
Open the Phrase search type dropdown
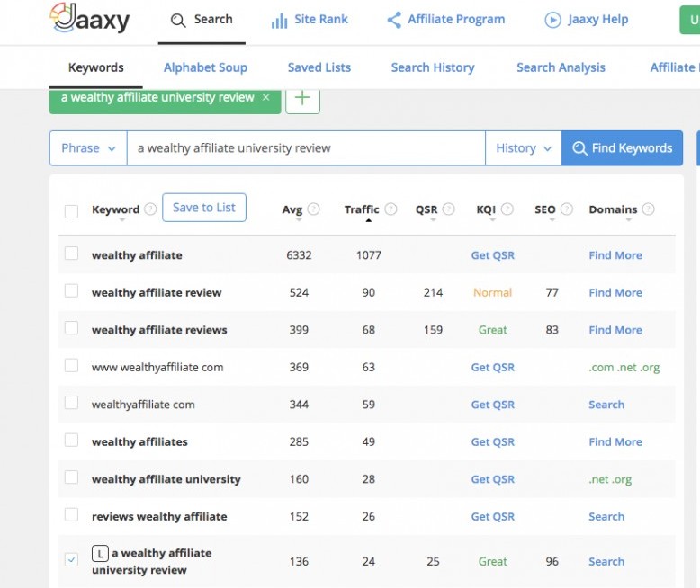(x=88, y=148)
